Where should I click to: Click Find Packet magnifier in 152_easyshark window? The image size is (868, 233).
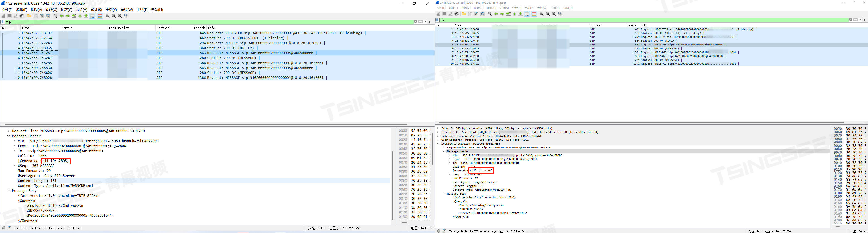55,16
